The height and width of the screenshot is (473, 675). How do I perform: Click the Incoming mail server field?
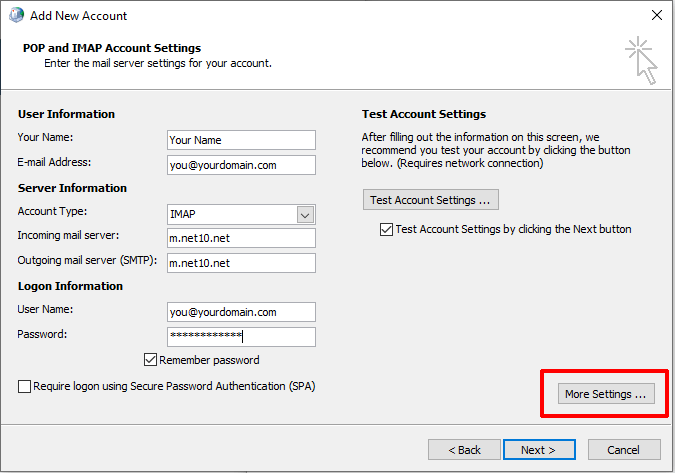tap(241, 238)
